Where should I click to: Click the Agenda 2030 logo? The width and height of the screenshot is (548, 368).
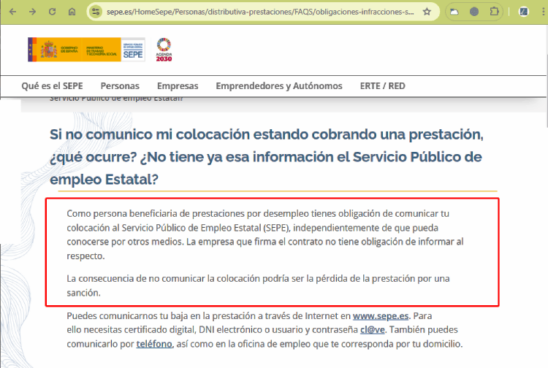[x=164, y=50]
